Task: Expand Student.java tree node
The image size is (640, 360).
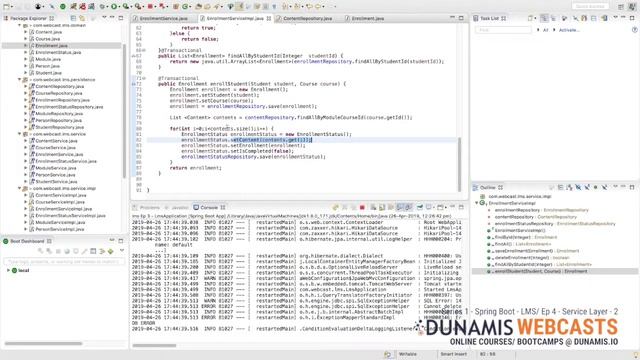Action: (x=26, y=73)
